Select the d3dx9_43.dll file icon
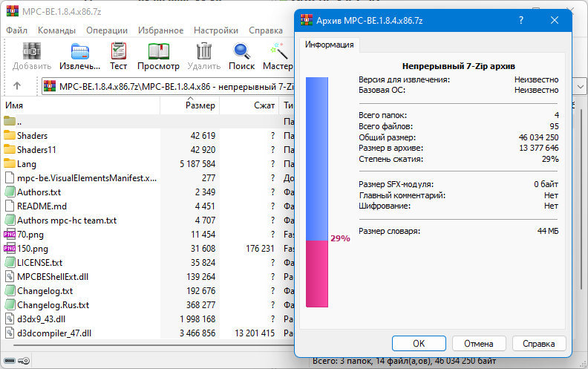588x369 pixels. (x=10, y=319)
